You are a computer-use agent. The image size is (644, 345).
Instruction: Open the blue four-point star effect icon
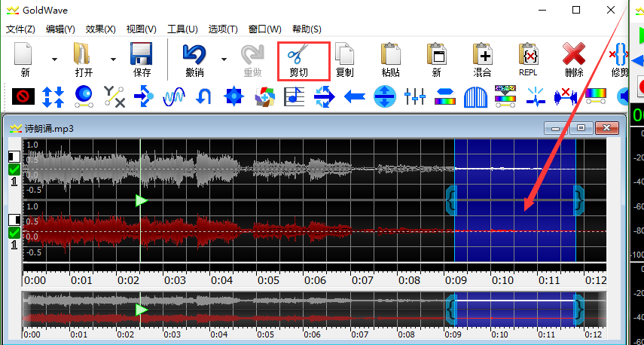pyautogui.click(x=233, y=96)
